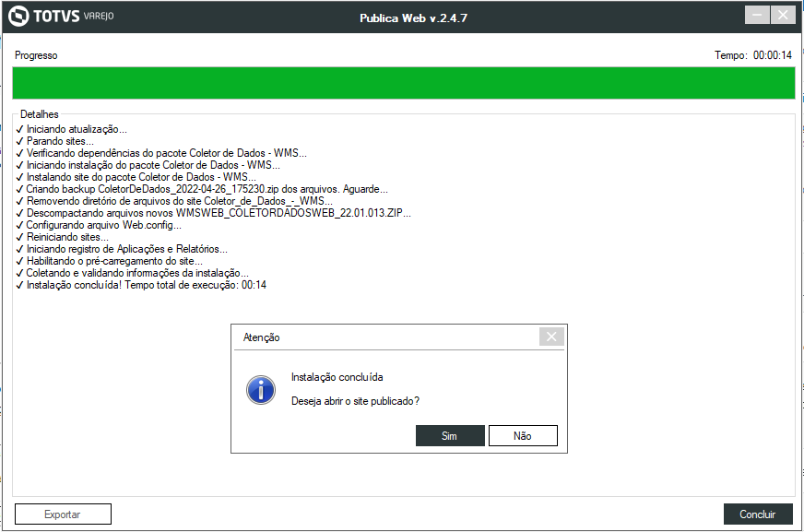Click the Tempo: 00:00:14 timer text
This screenshot has height=532, width=804.
coord(753,55)
